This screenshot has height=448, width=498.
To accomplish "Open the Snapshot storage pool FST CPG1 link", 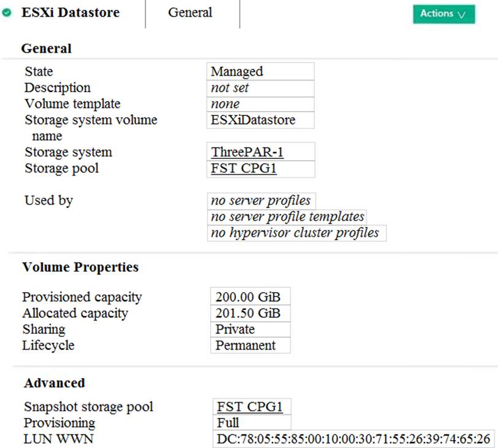I will [x=250, y=407].
